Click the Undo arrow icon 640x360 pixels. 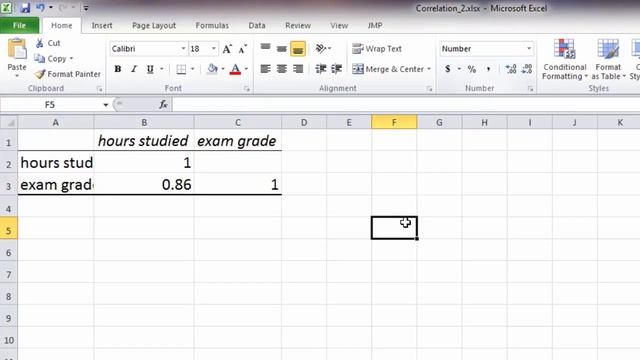(40, 7)
